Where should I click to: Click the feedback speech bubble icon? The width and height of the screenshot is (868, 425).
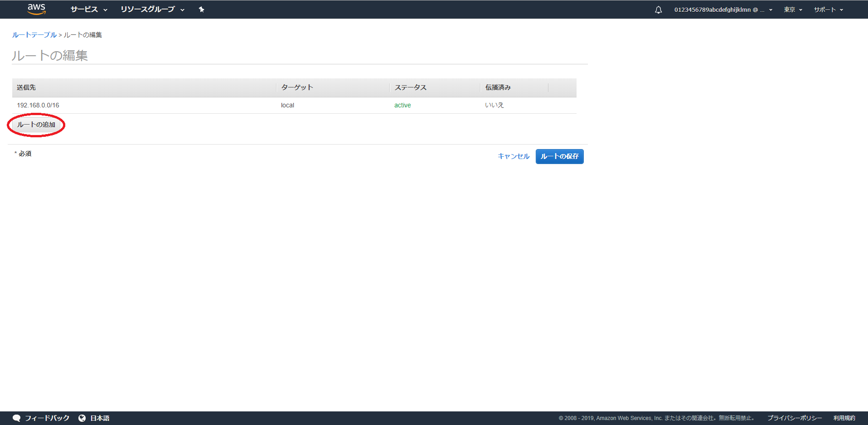(17, 418)
